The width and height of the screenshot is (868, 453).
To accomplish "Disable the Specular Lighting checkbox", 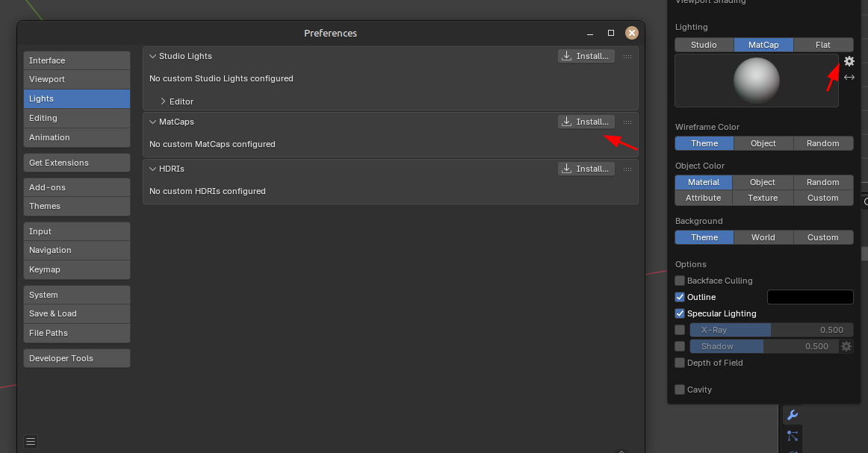I will (680, 313).
